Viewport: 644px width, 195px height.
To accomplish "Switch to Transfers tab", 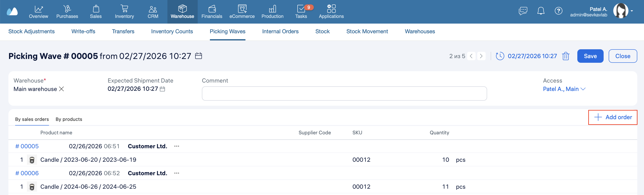I will coord(123,32).
